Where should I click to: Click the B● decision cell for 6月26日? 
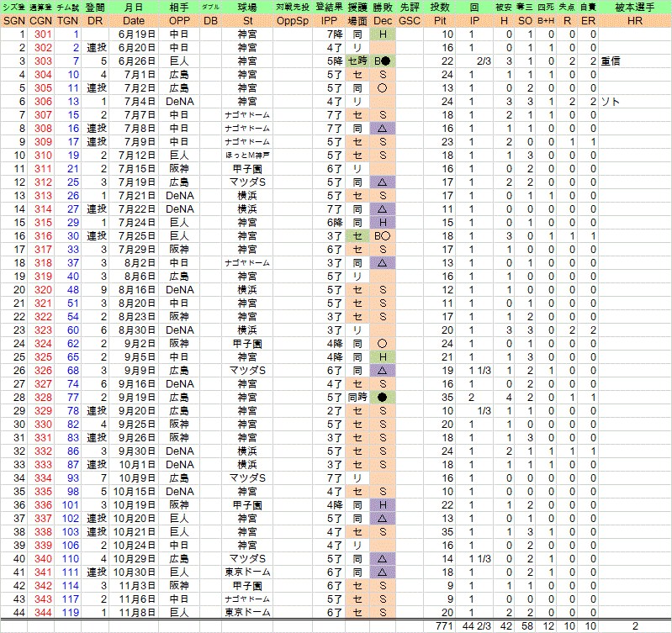pyautogui.click(x=383, y=61)
